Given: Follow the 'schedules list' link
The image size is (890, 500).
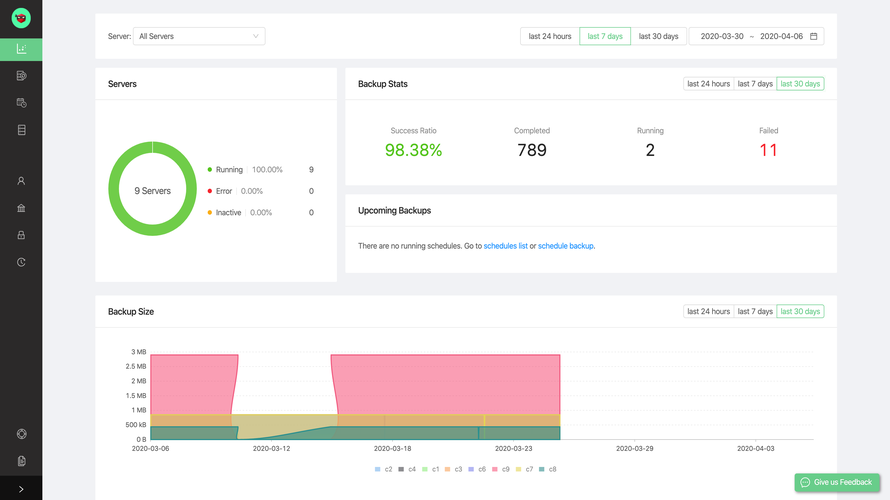Looking at the screenshot, I should click(505, 245).
